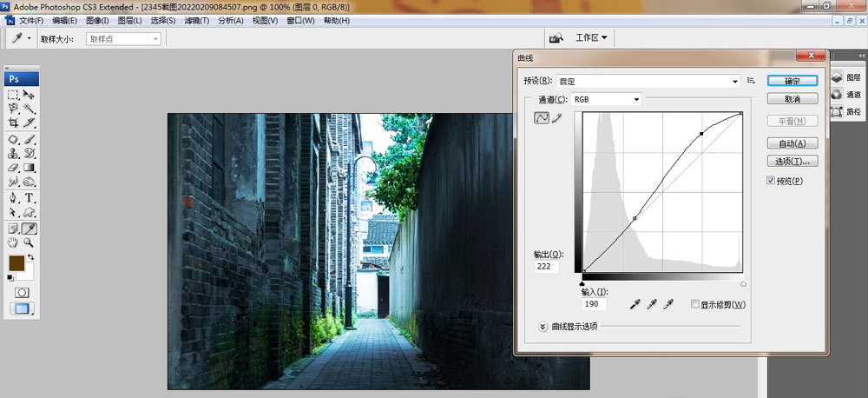This screenshot has width=868, height=398.
Task: Select the Hand tool
Action: (14, 243)
